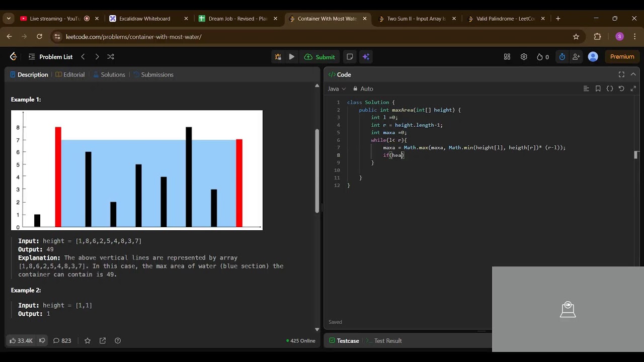
Task: Open the Problem List panel
Action: pos(50,57)
